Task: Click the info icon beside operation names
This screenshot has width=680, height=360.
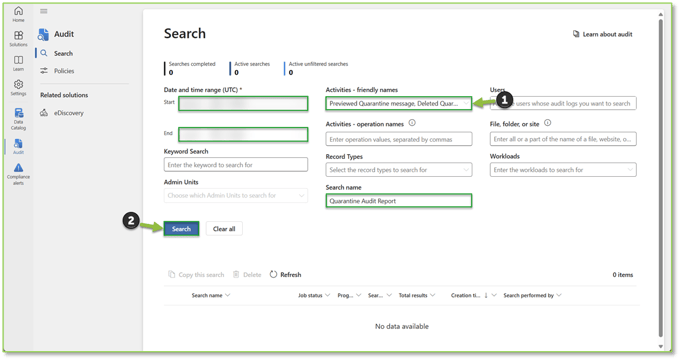Action: coord(412,123)
